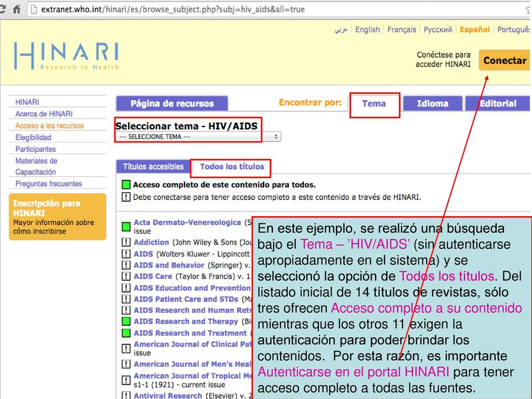Click exclamation icon beside American Journal of Men's Health
The height and width of the screenshot is (399, 532).
[x=126, y=364]
